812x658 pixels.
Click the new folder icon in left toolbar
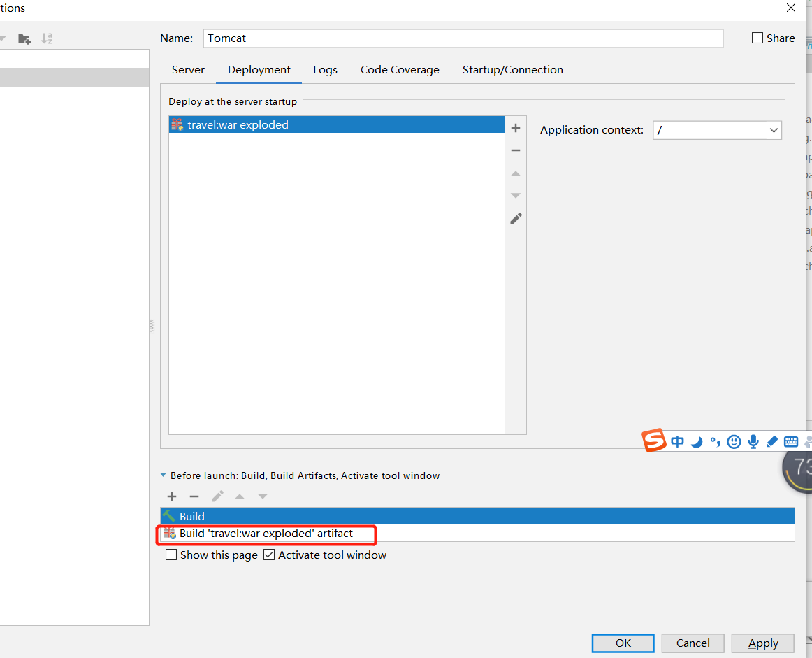24,39
